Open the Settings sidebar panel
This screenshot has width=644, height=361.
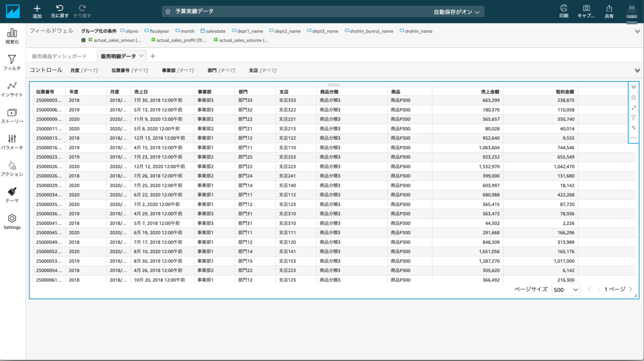click(x=12, y=222)
